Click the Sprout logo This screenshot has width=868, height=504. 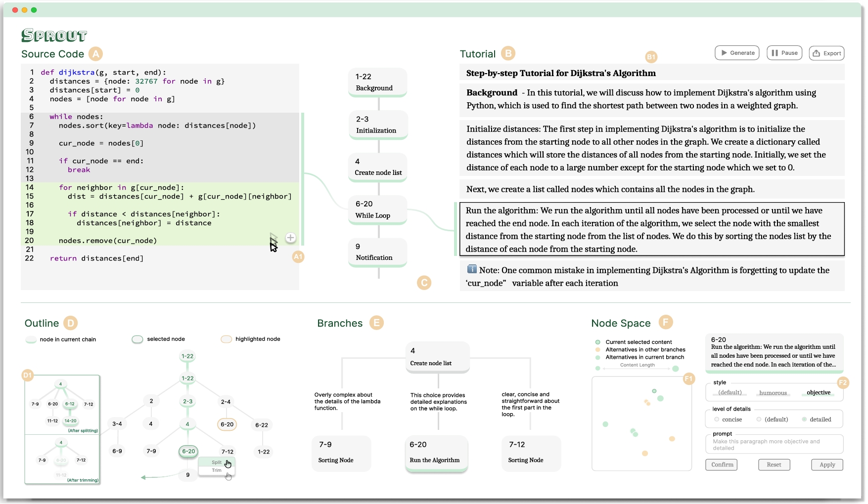(x=54, y=35)
